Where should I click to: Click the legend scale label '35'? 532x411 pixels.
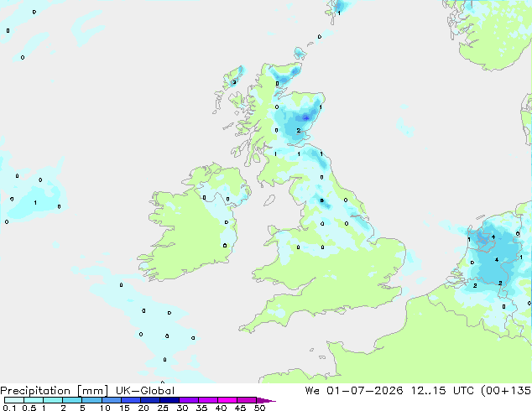[x=201, y=408]
